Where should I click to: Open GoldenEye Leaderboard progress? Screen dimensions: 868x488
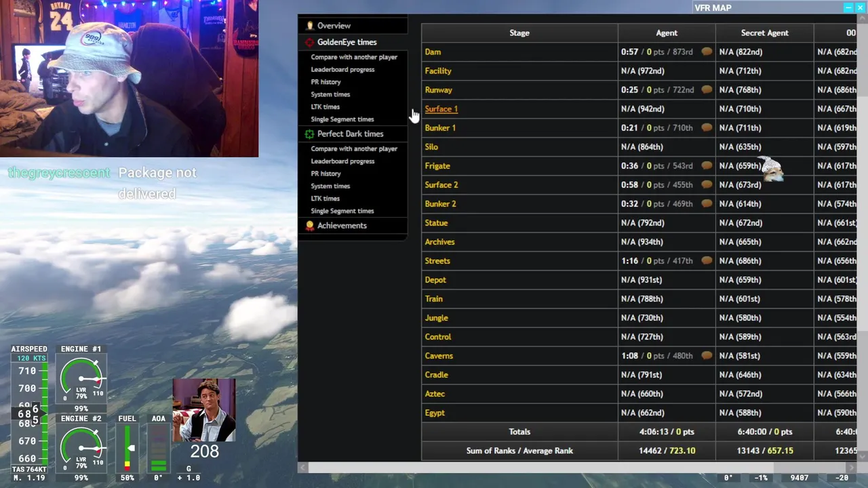(x=342, y=69)
